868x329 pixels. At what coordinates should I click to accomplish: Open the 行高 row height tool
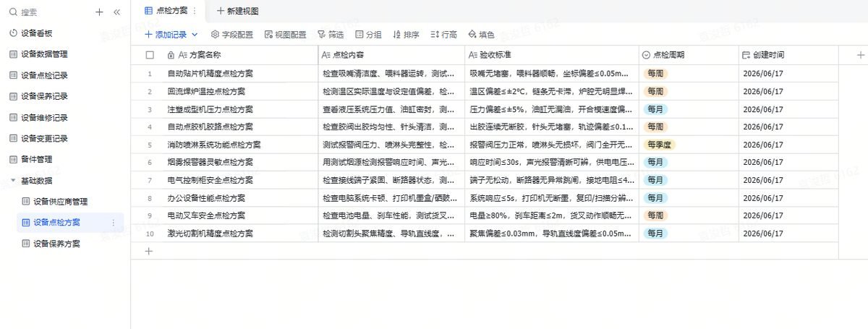point(443,34)
